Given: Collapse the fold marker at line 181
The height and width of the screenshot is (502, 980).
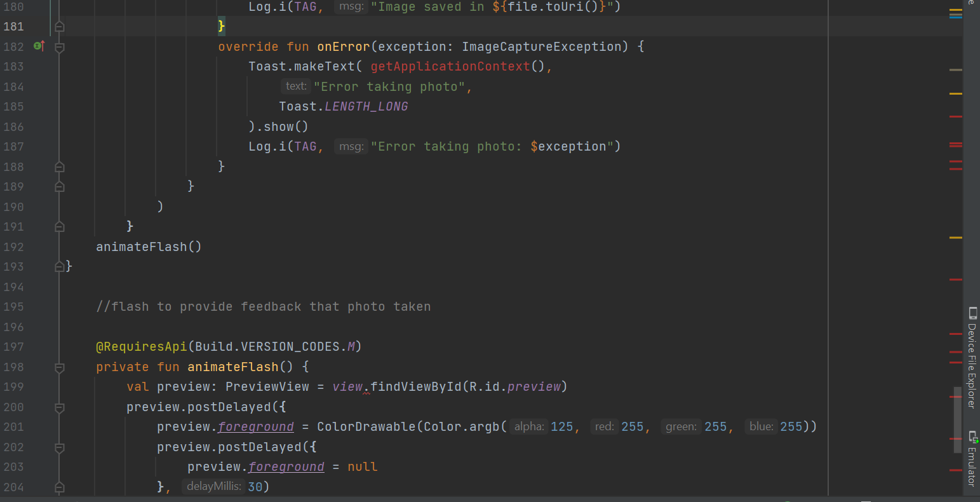Looking at the screenshot, I should [60, 27].
